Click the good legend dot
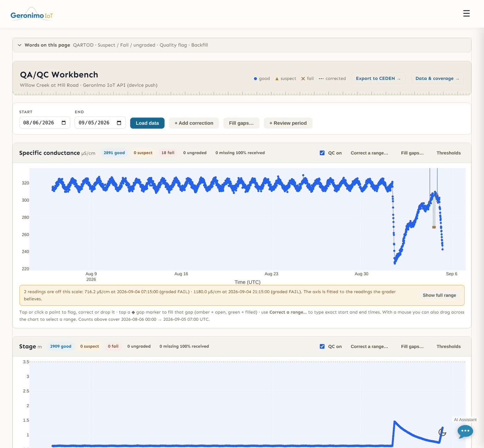 pyautogui.click(x=255, y=79)
